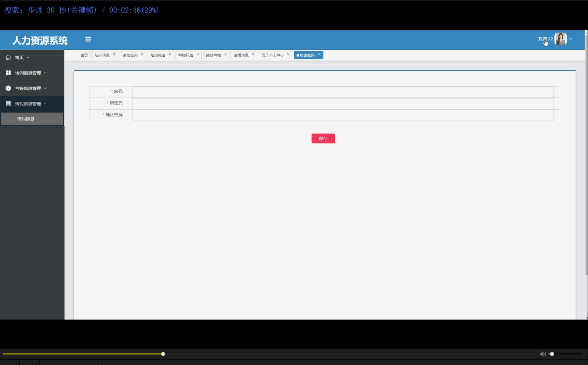Screen dimensions: 588x365
Task: Click the 考核信息管理 circle icon
Action: click(8, 89)
